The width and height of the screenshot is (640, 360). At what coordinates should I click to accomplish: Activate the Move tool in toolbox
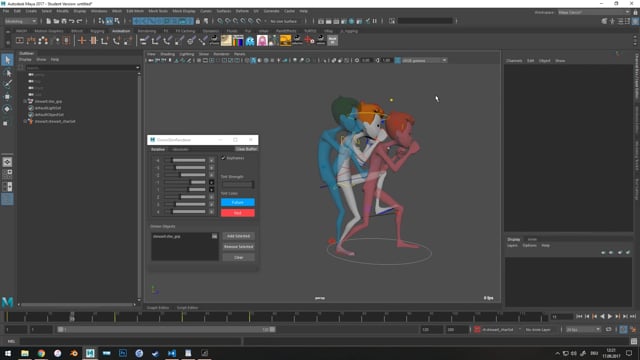[7, 97]
